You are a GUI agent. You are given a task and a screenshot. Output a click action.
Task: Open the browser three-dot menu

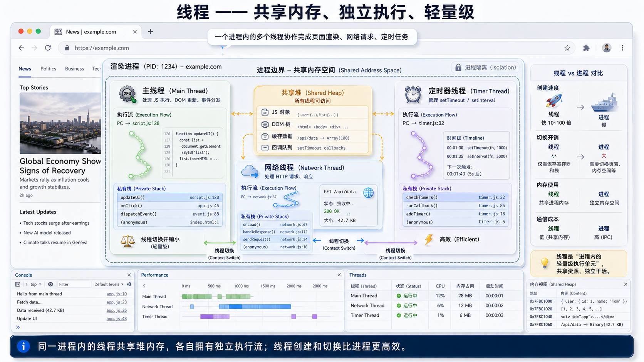(622, 48)
